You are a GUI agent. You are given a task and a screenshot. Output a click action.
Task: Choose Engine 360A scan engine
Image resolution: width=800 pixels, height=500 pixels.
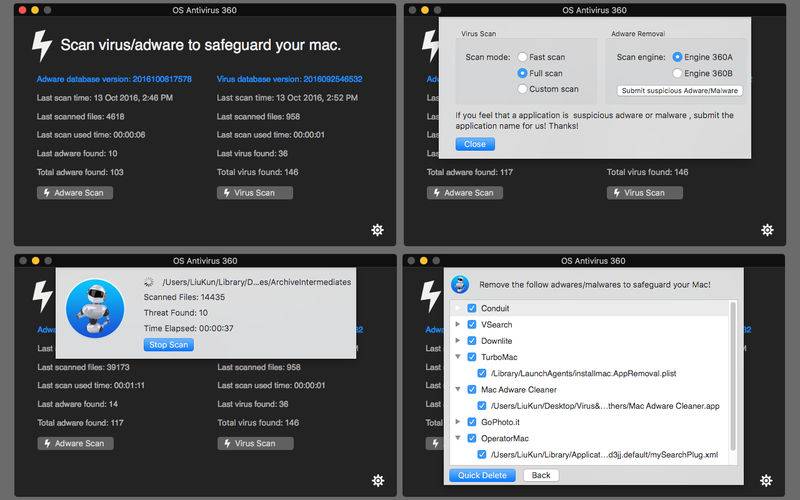678,57
